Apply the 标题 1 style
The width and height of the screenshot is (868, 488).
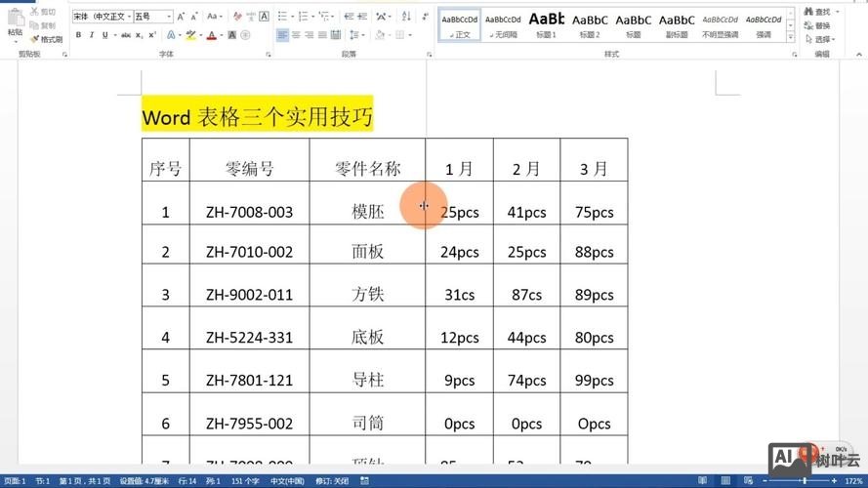click(x=547, y=25)
